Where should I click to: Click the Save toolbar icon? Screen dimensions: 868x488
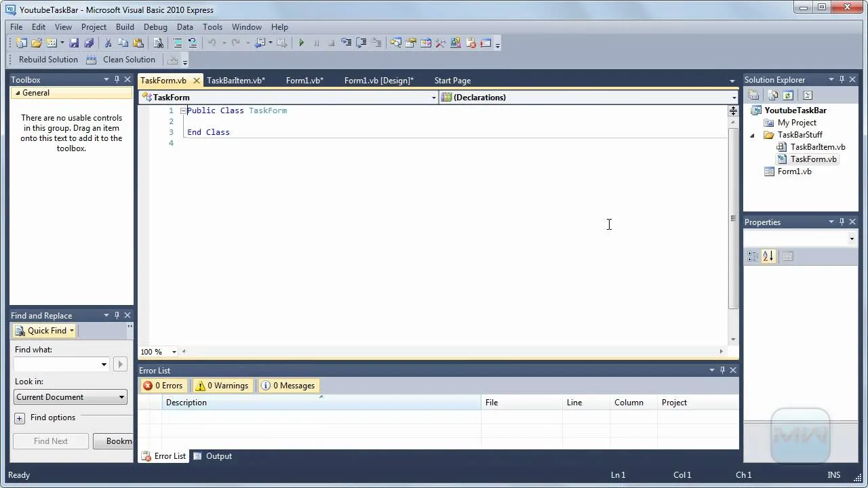click(74, 43)
